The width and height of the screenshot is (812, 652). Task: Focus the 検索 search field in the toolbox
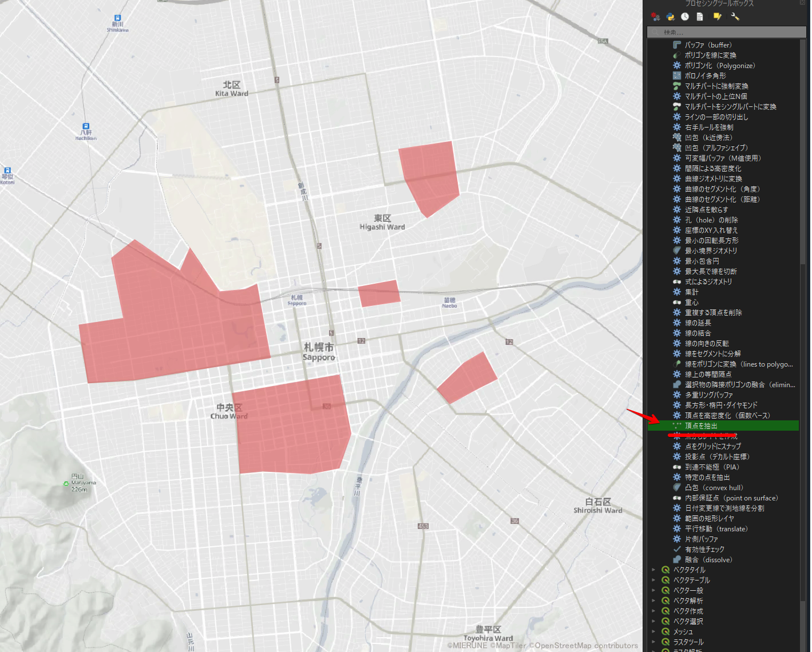[726, 32]
